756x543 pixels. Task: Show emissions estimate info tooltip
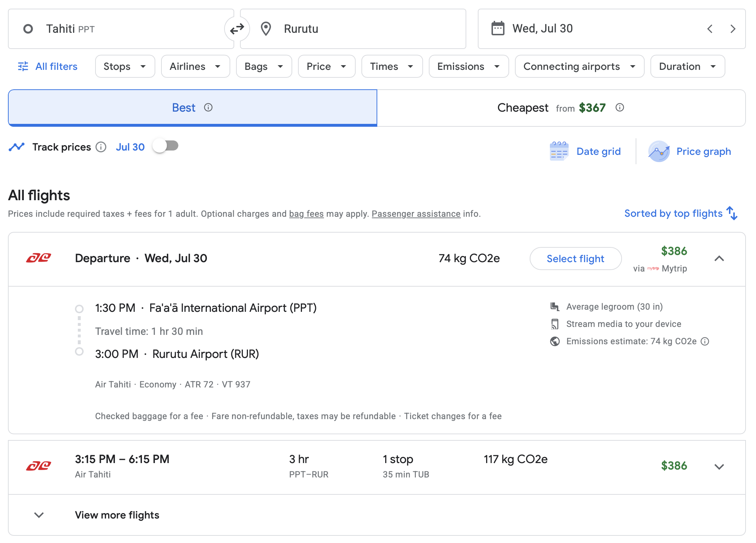(x=705, y=341)
